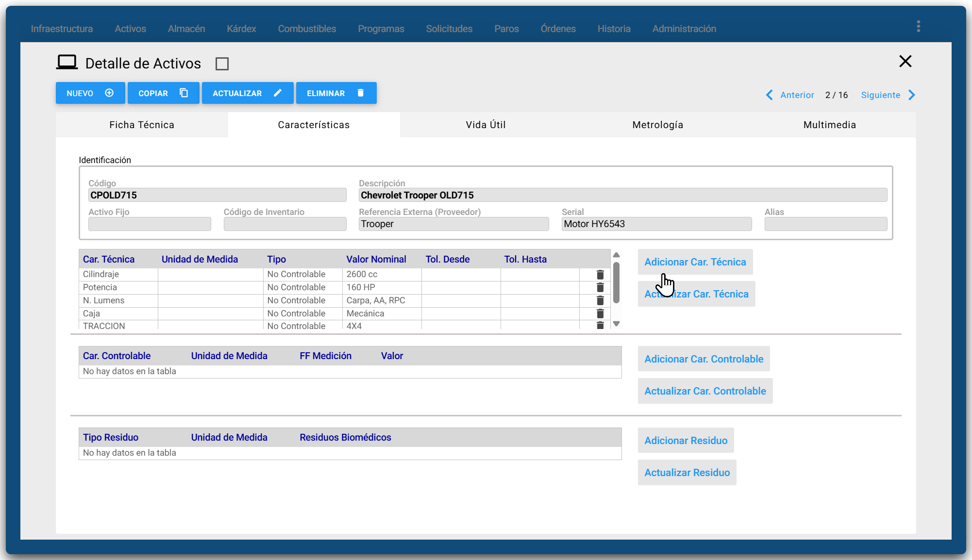Click the Descripción field

[x=622, y=195]
